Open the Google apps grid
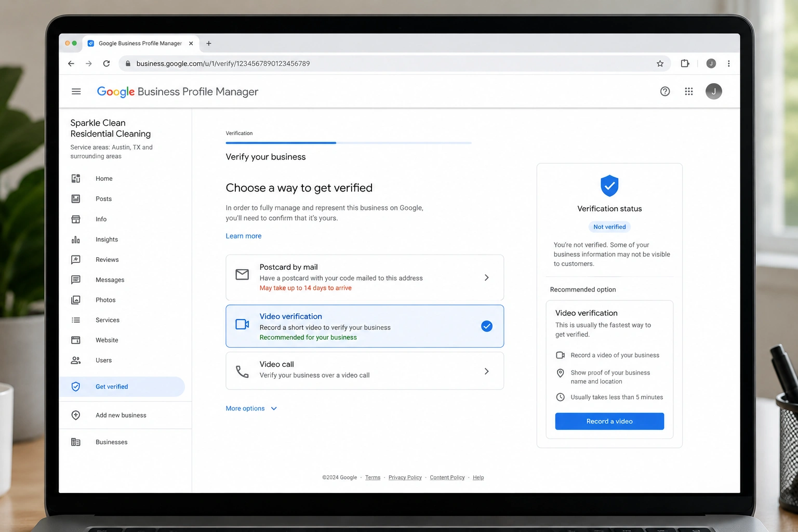The height and width of the screenshot is (532, 798). (689, 91)
